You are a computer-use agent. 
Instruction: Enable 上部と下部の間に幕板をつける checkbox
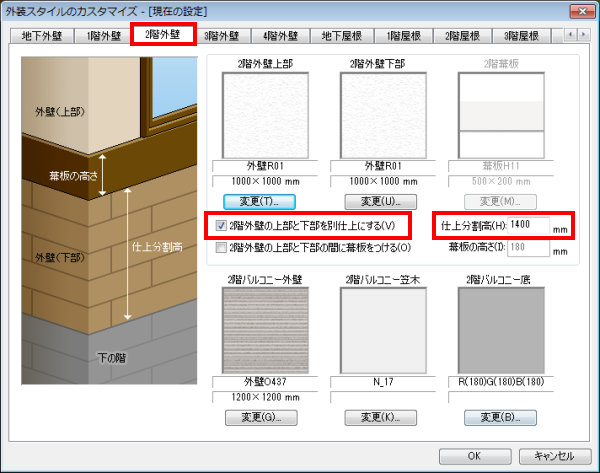(223, 246)
